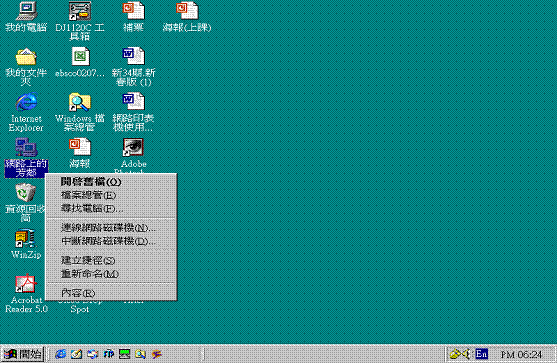Open the magnifier quick launch icon
Image resolution: width=557 pixels, height=363 pixels.
pos(140,354)
